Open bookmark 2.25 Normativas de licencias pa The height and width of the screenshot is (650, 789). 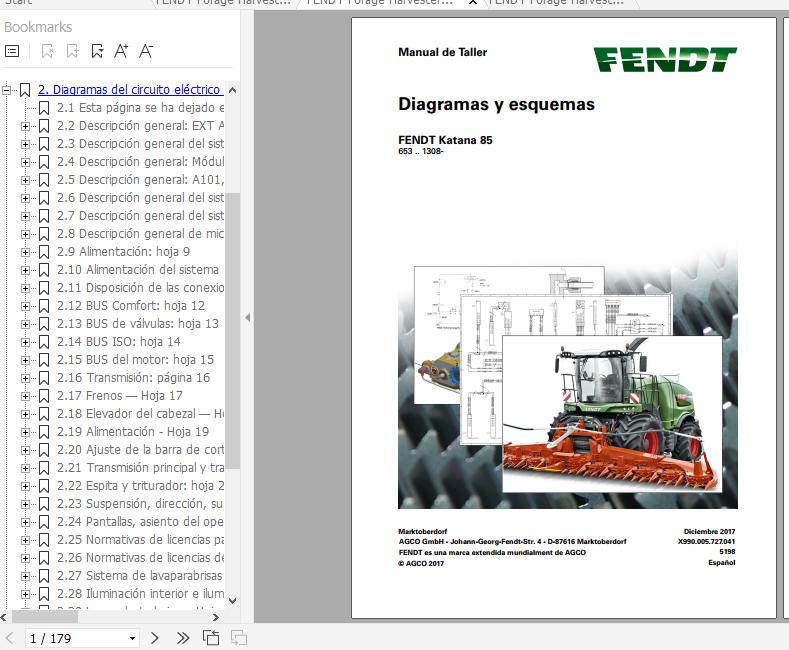coord(140,540)
